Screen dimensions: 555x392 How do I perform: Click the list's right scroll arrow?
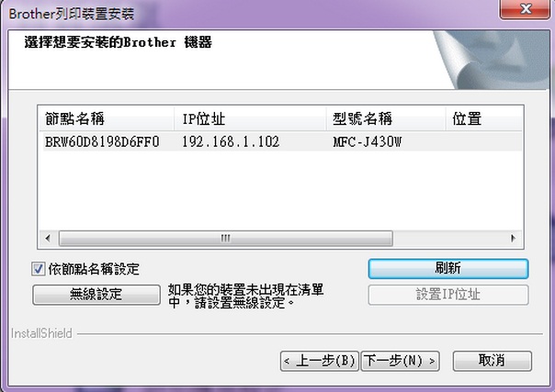tap(514, 239)
